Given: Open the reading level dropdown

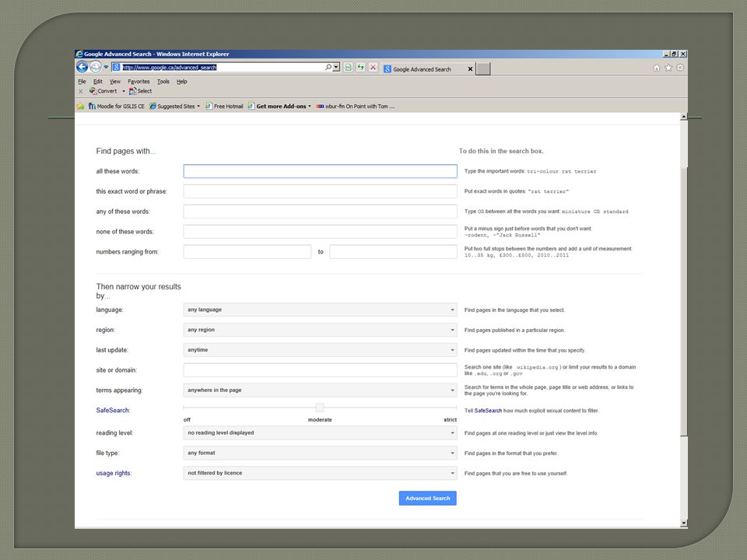Looking at the screenshot, I should (320, 433).
